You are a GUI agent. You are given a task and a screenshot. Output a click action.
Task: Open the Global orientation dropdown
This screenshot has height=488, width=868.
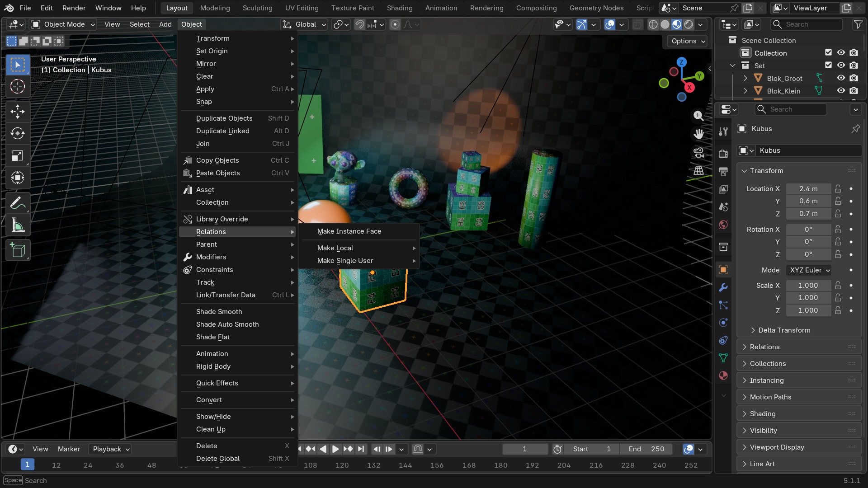(x=304, y=24)
